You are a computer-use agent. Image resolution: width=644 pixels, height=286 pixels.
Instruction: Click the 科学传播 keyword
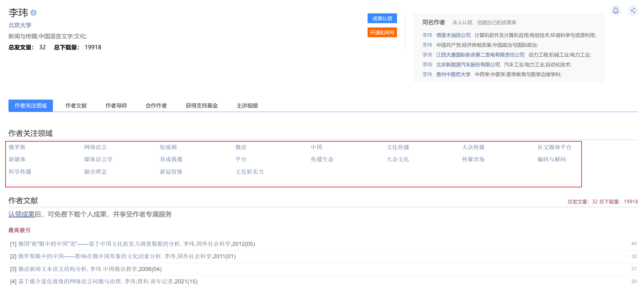coord(20,172)
